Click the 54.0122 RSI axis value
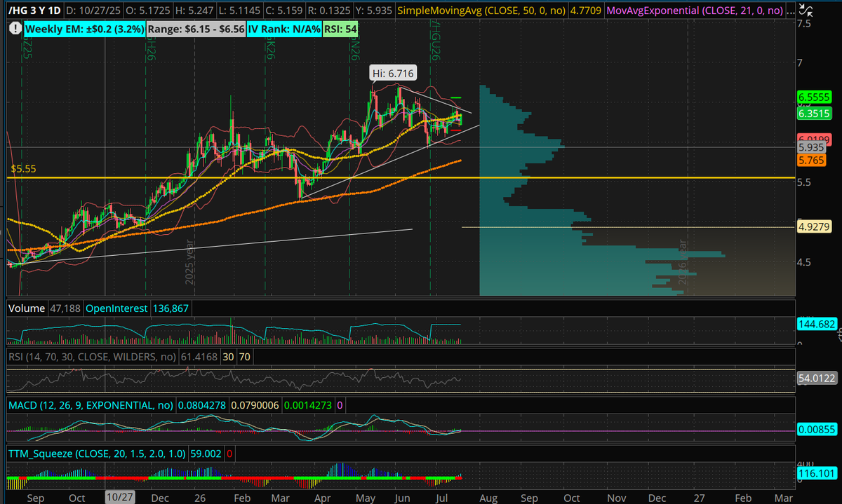Image resolution: width=842 pixels, height=504 pixels. click(815, 379)
